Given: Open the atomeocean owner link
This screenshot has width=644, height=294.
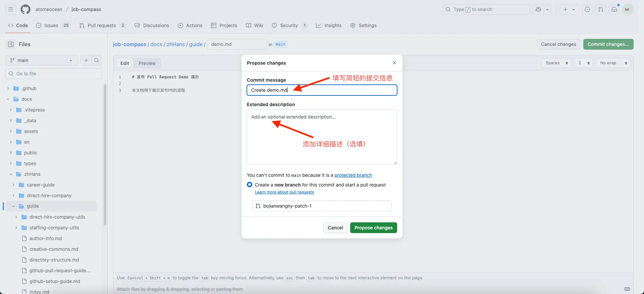Looking at the screenshot, I should tap(49, 9).
